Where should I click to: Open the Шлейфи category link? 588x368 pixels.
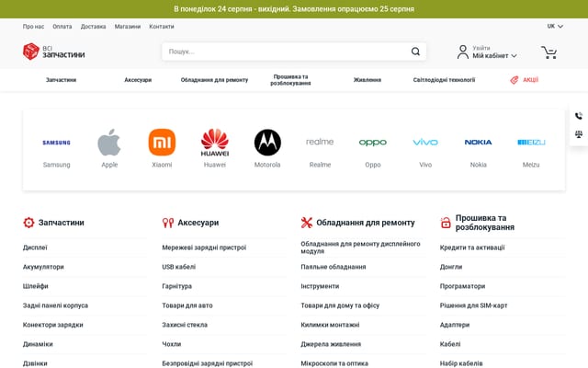[35, 286]
